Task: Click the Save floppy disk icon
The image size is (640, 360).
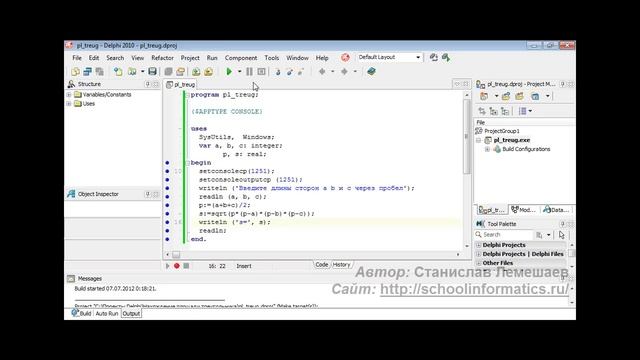Action: pyautogui.click(x=152, y=71)
